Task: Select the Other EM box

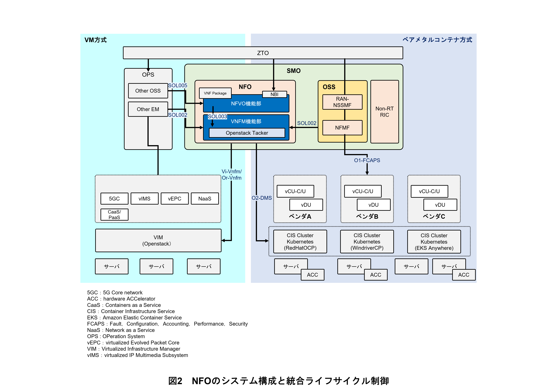Action: pyautogui.click(x=148, y=109)
